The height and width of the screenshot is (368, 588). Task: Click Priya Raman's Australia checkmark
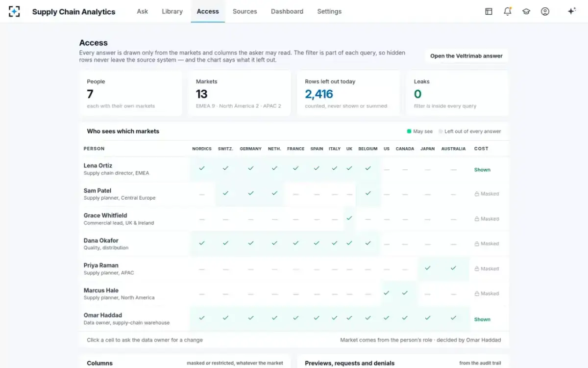tap(453, 268)
